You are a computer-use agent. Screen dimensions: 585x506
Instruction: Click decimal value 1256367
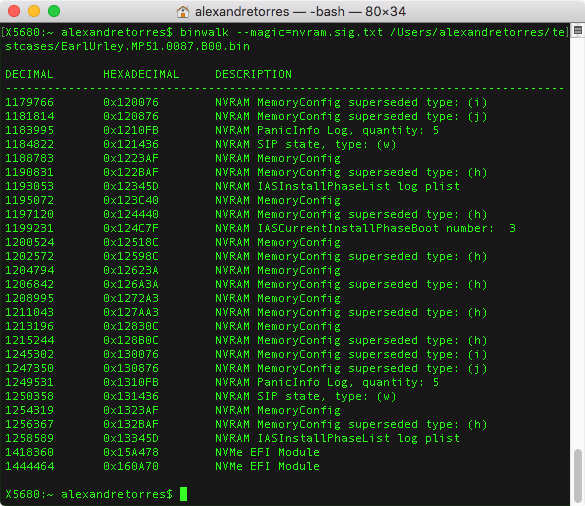pyautogui.click(x=29, y=424)
